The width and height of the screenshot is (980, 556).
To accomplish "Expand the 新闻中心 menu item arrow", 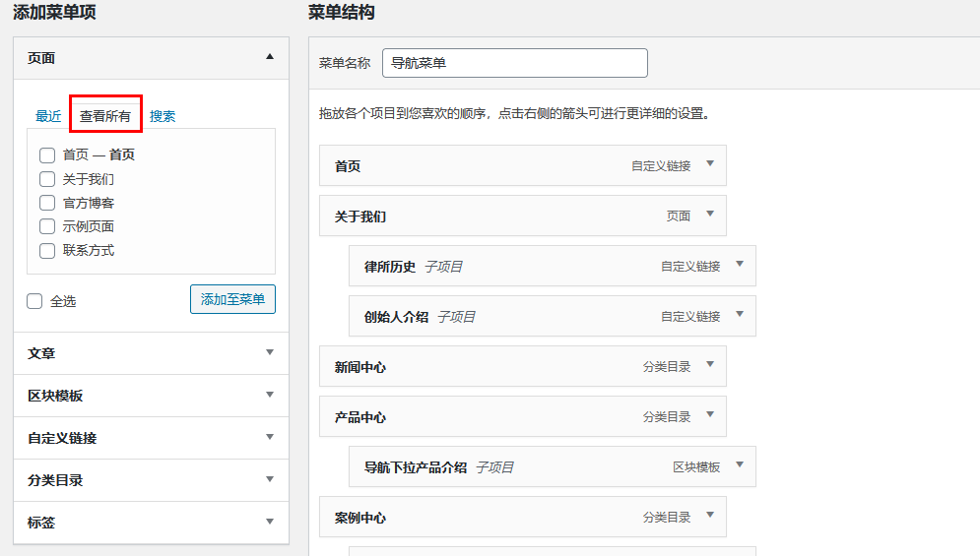I will pyautogui.click(x=710, y=364).
